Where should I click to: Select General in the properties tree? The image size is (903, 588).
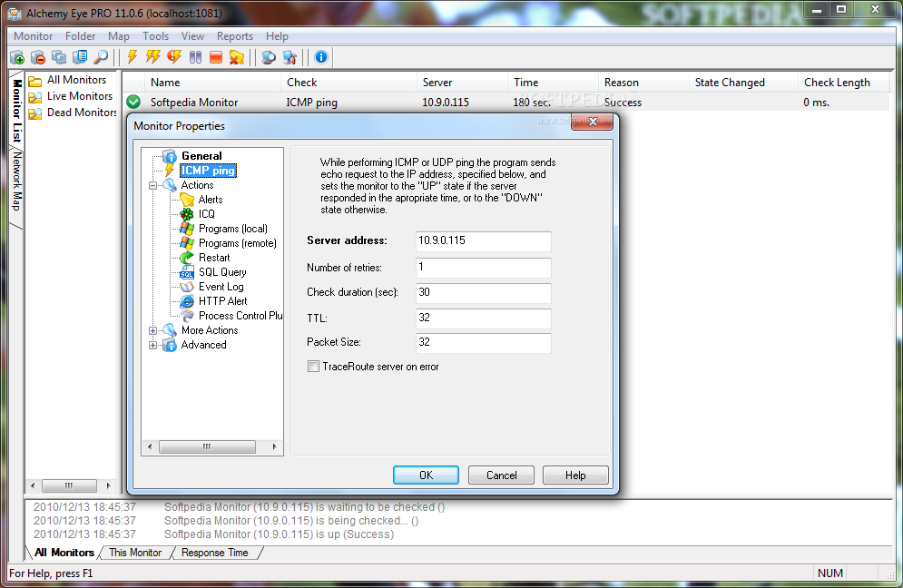[201, 156]
